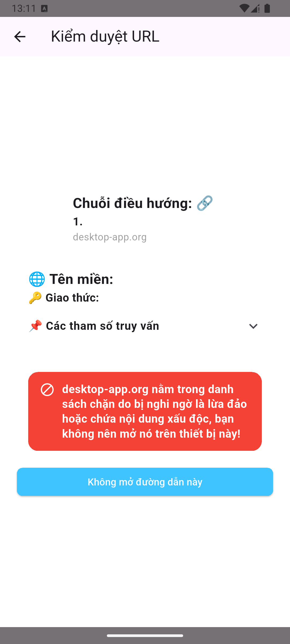Viewport: 290px width, 644px height.
Task: Tap the prohibited icon in red warning
Action: point(47,390)
